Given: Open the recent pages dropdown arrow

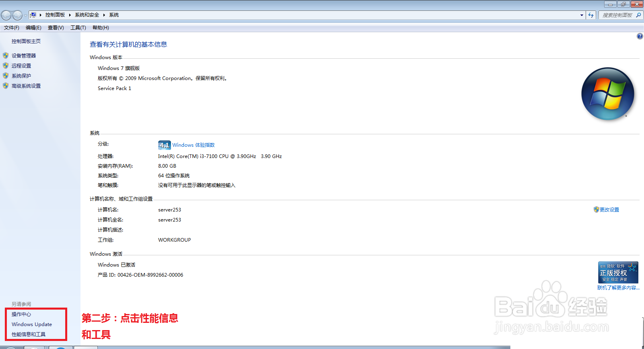Looking at the screenshot, I should coord(25,15).
